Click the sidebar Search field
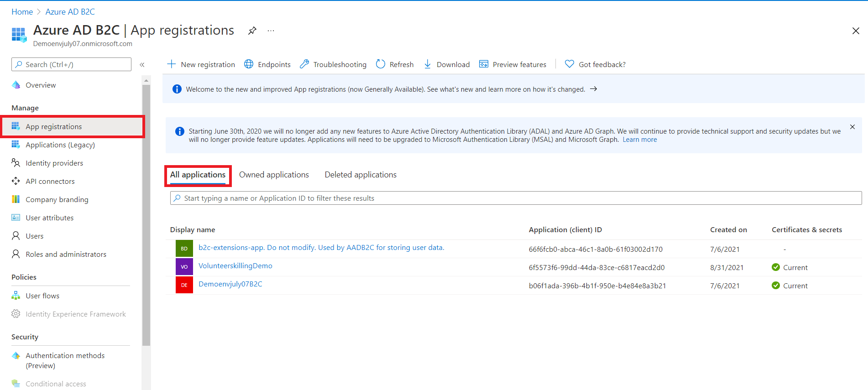This screenshot has width=868, height=390. pyautogui.click(x=71, y=64)
